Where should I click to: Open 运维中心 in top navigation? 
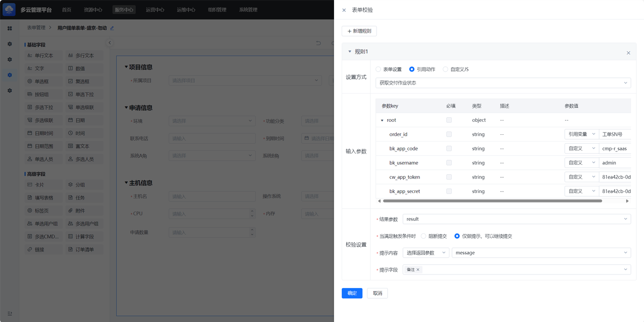click(186, 10)
